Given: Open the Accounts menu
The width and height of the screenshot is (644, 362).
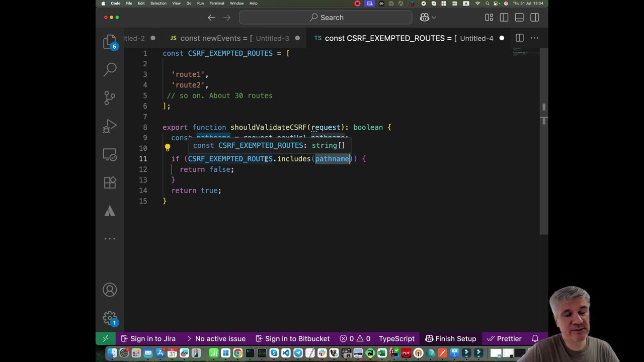Looking at the screenshot, I should [x=110, y=290].
